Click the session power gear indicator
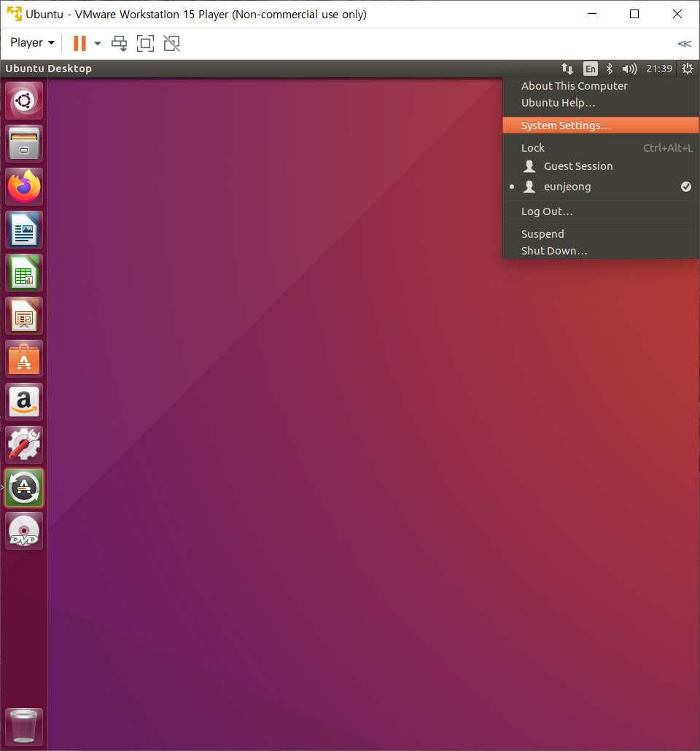 pyautogui.click(x=688, y=69)
